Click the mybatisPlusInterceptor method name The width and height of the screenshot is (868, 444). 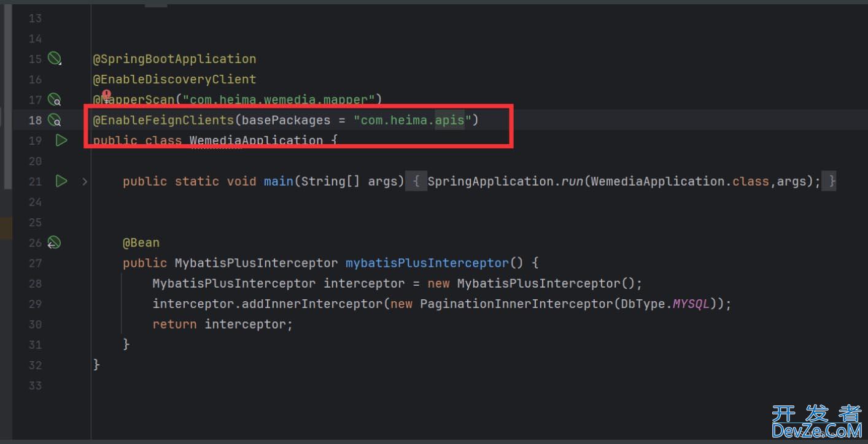427,263
